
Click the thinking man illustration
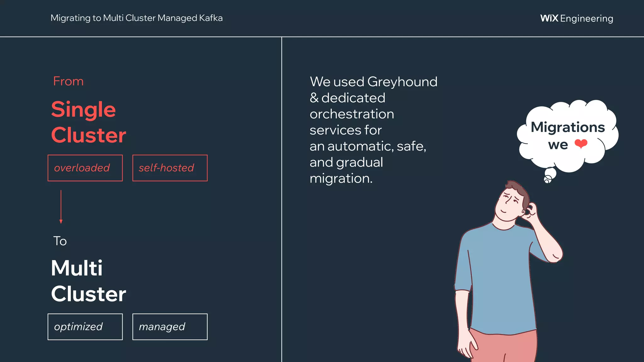pyautogui.click(x=508, y=271)
